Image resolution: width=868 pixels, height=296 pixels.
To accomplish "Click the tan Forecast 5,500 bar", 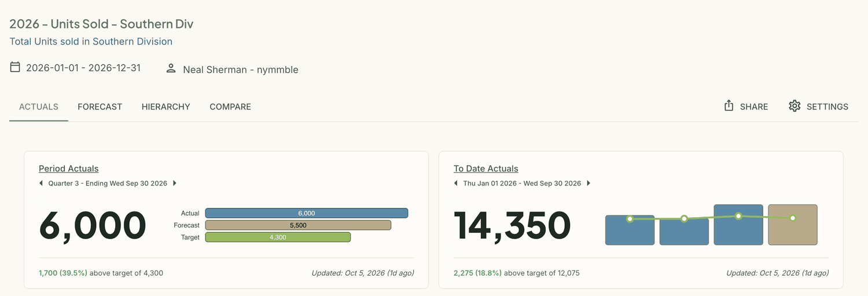I will point(298,225).
